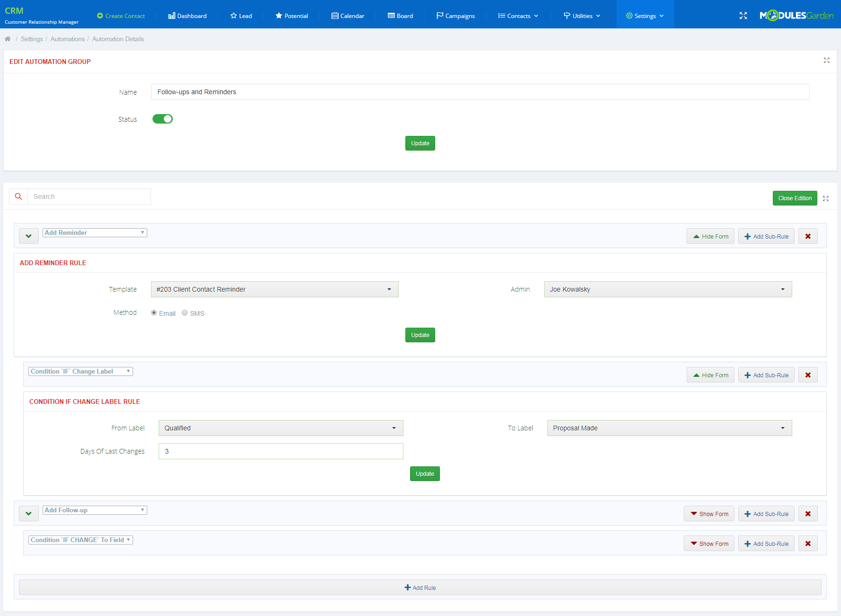
Task: Open the search by clicking the magnifier icon
Action: point(18,196)
